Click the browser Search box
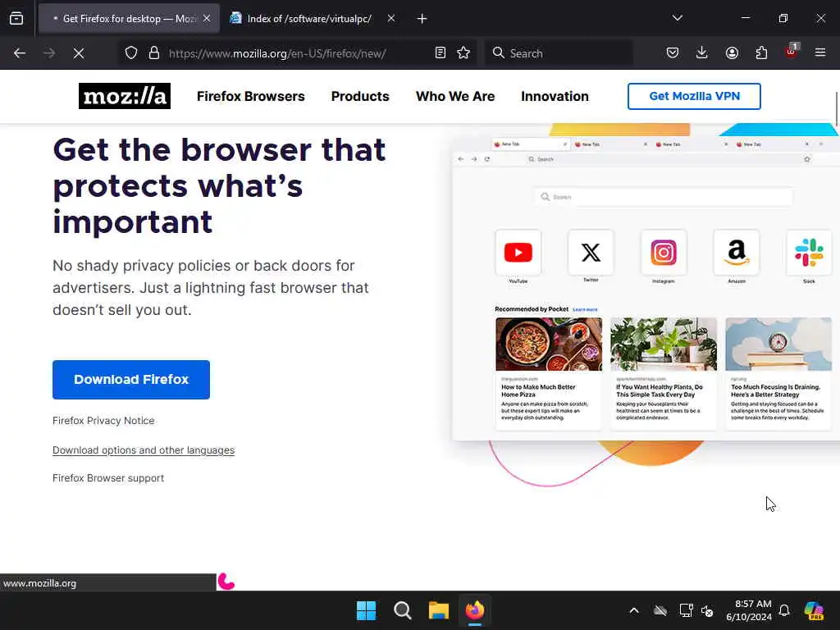Image resolution: width=840 pixels, height=630 pixels. (559, 53)
